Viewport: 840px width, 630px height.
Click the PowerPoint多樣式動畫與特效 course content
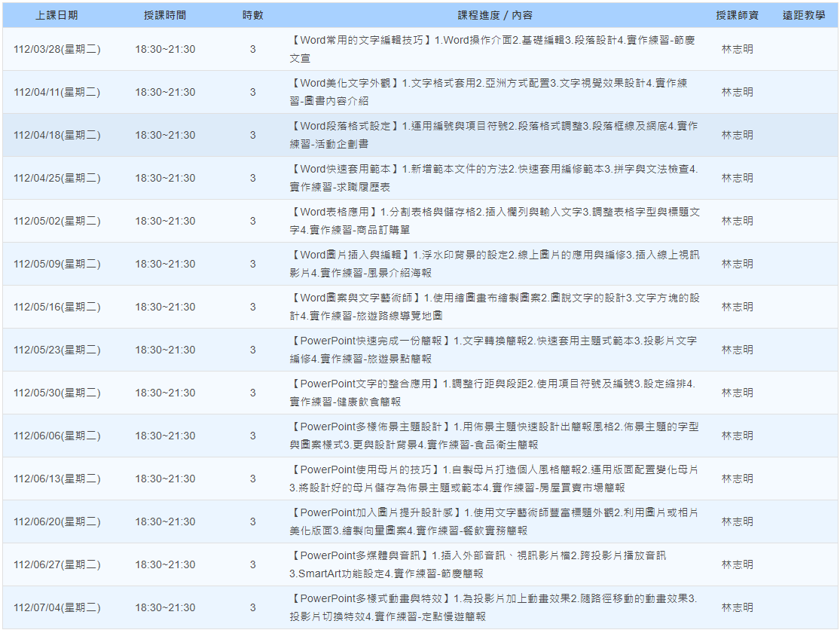click(493, 607)
